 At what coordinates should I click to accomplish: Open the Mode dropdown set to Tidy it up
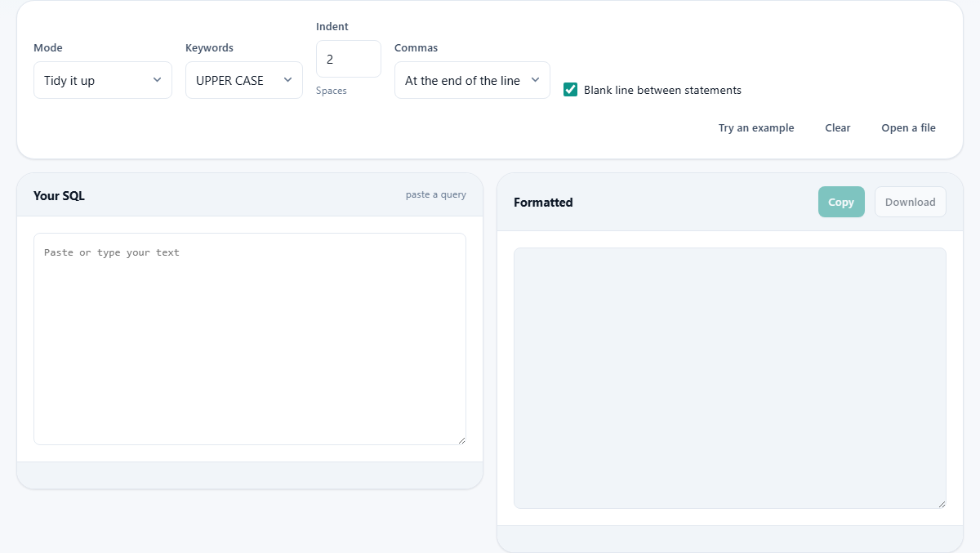point(103,80)
